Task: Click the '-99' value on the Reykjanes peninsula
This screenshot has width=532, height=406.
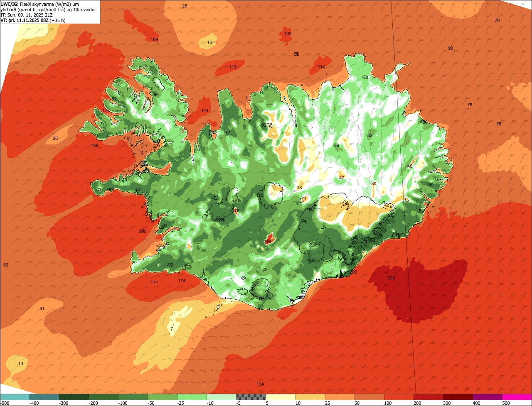Action: pyautogui.click(x=169, y=265)
